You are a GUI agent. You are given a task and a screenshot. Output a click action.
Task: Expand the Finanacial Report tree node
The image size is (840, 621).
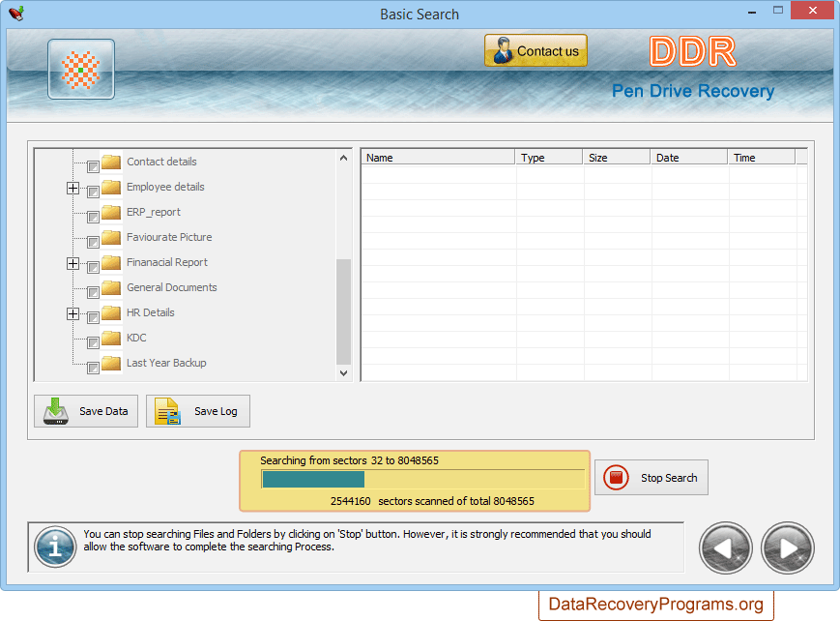[x=72, y=264]
